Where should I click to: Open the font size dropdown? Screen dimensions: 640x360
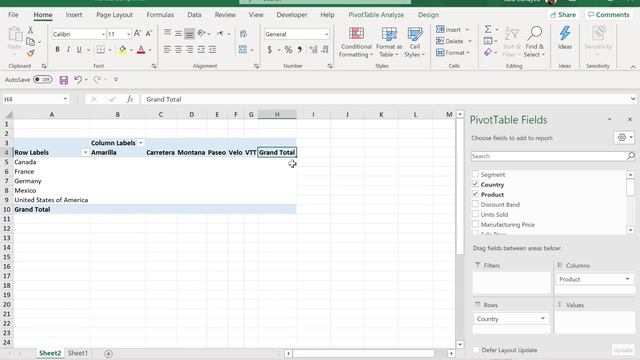click(x=128, y=34)
